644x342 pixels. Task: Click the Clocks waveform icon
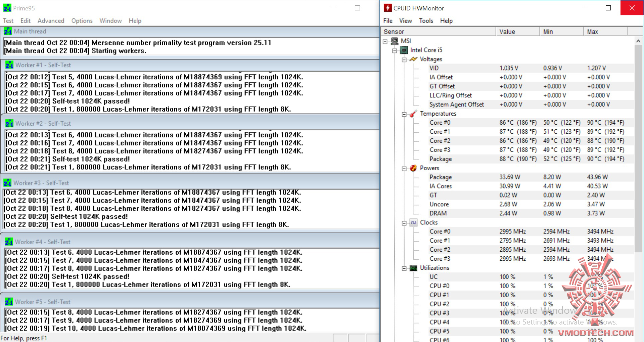(x=413, y=222)
